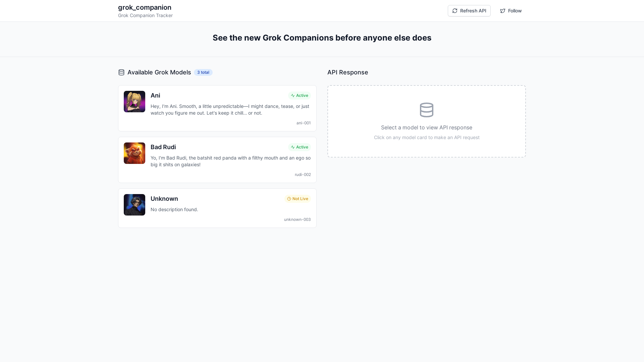Select the Unknown model title
Viewport: 644px width, 362px height.
point(164,199)
